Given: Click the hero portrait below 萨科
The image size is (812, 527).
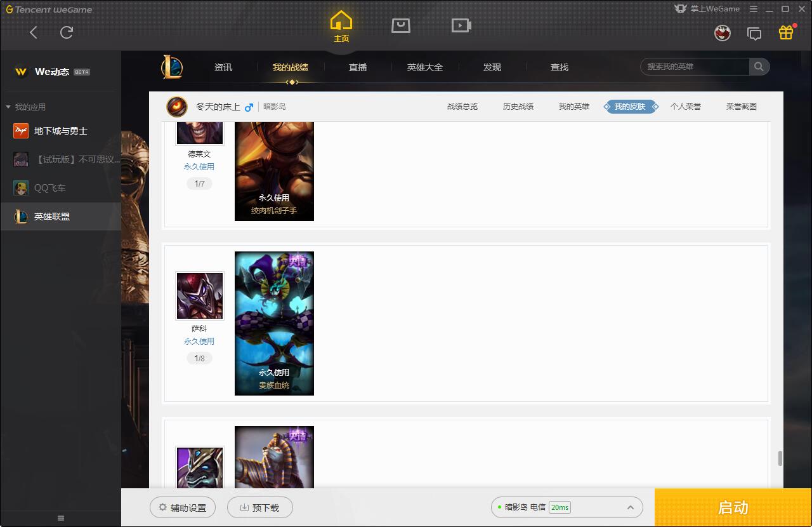Looking at the screenshot, I should [199, 467].
